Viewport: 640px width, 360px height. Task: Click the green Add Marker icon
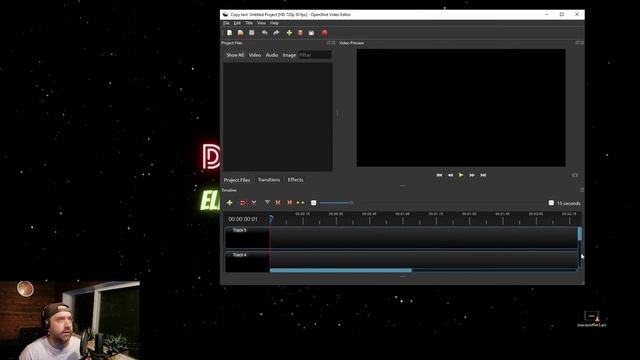pos(267,202)
